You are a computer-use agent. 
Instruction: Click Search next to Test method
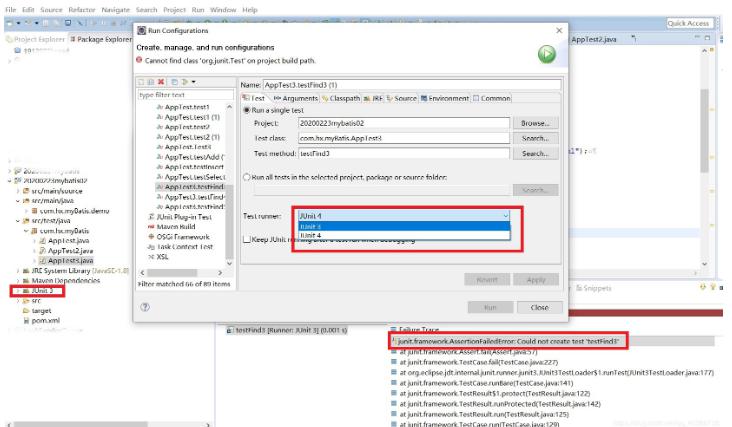coord(535,154)
